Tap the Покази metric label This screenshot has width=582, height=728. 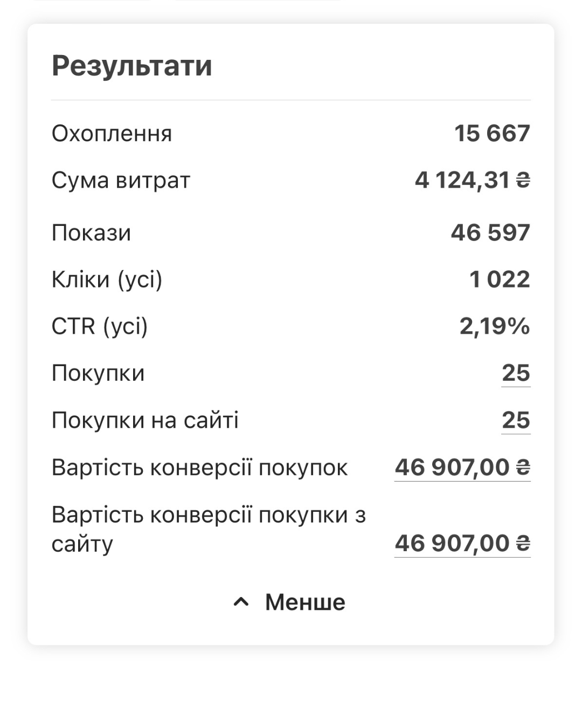91,233
